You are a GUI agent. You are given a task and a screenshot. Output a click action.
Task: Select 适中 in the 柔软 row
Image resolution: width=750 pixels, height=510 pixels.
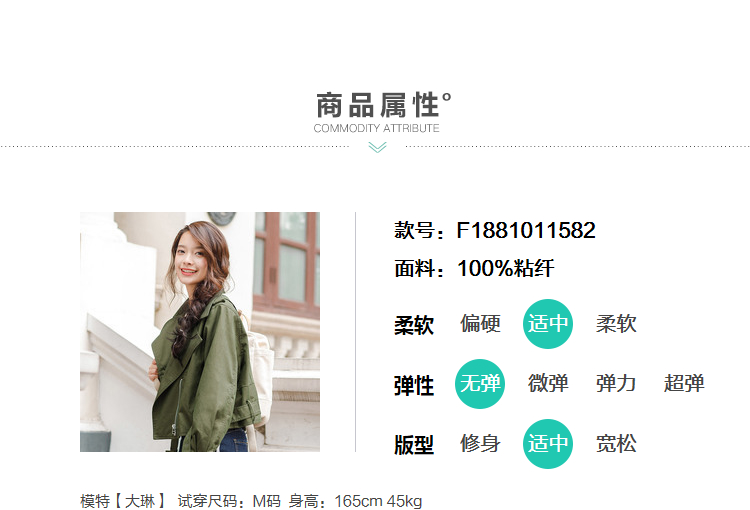pyautogui.click(x=548, y=324)
